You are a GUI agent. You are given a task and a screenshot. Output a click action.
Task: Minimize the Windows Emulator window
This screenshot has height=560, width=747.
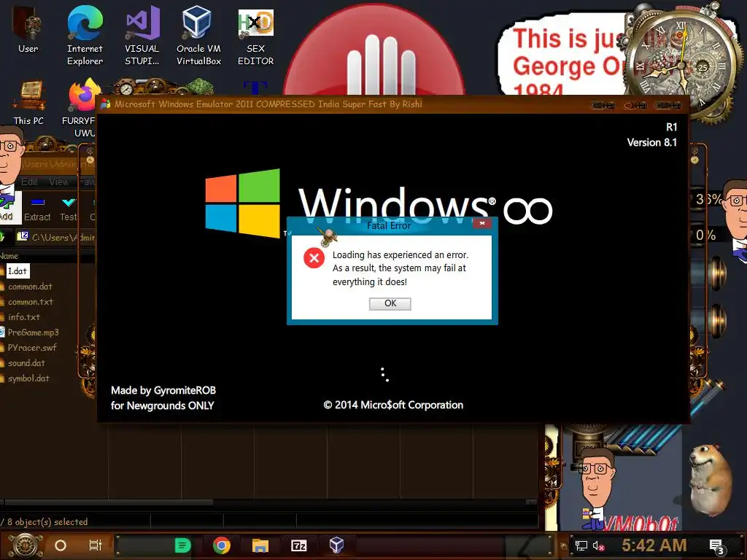pos(603,105)
